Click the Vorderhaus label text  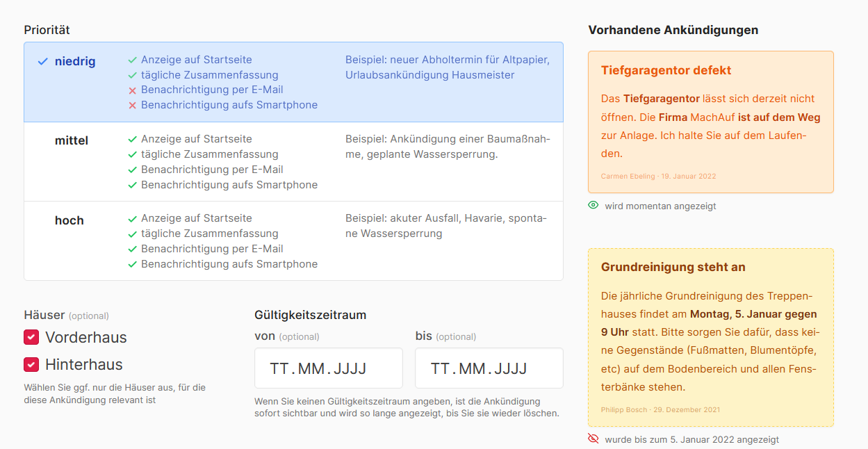point(86,338)
